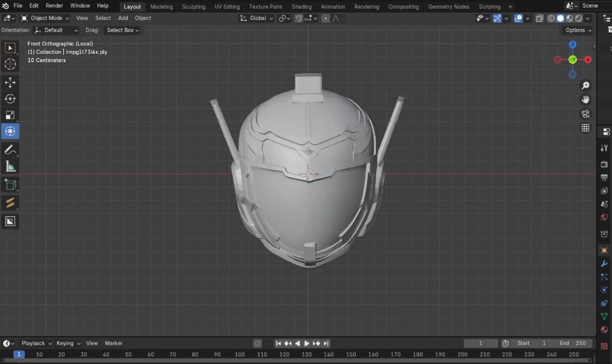Toggle auto keying record button

point(257,344)
